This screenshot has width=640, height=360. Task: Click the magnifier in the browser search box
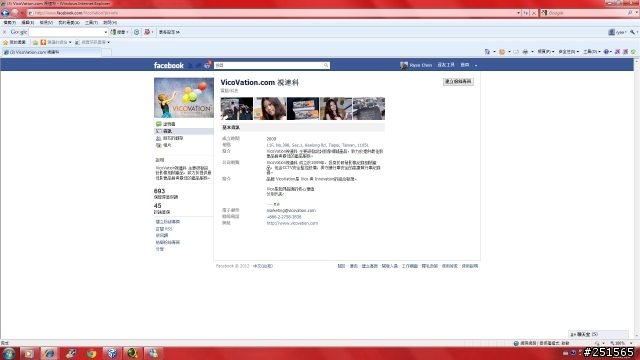[630, 13]
